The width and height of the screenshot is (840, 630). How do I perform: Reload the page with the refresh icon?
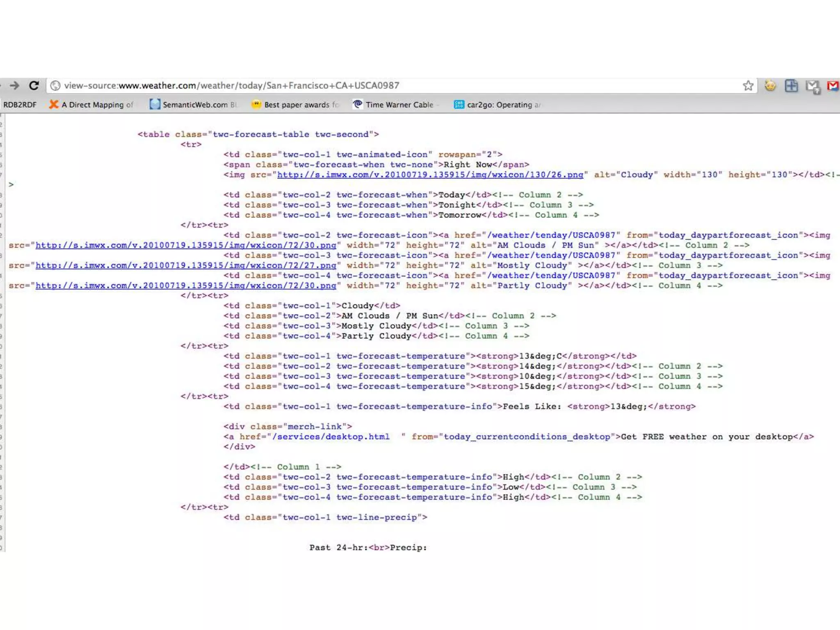coord(34,85)
